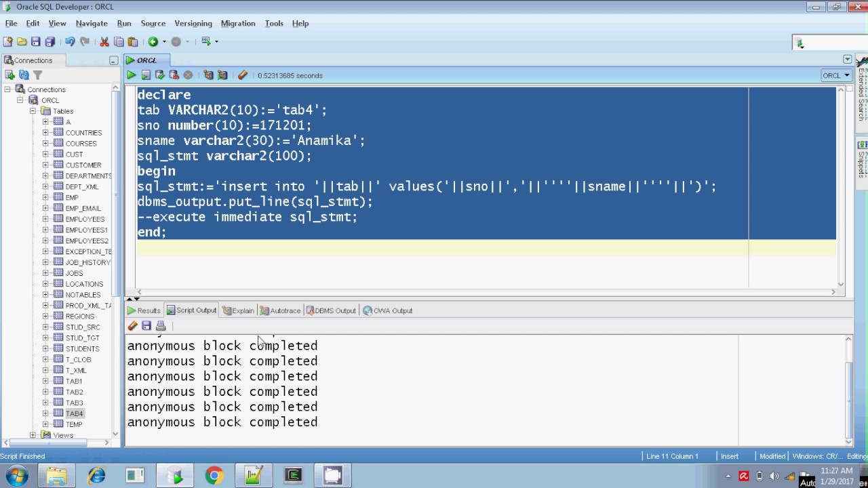Open the Navigate menu

92,23
